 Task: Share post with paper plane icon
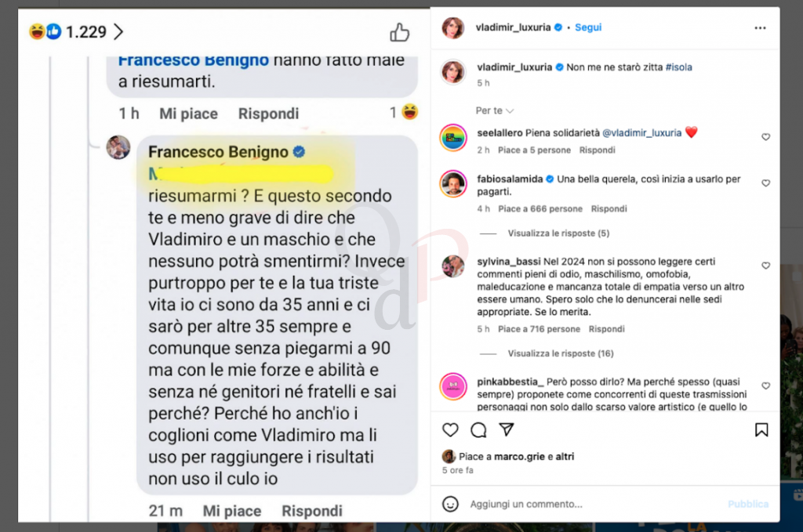[507, 429]
